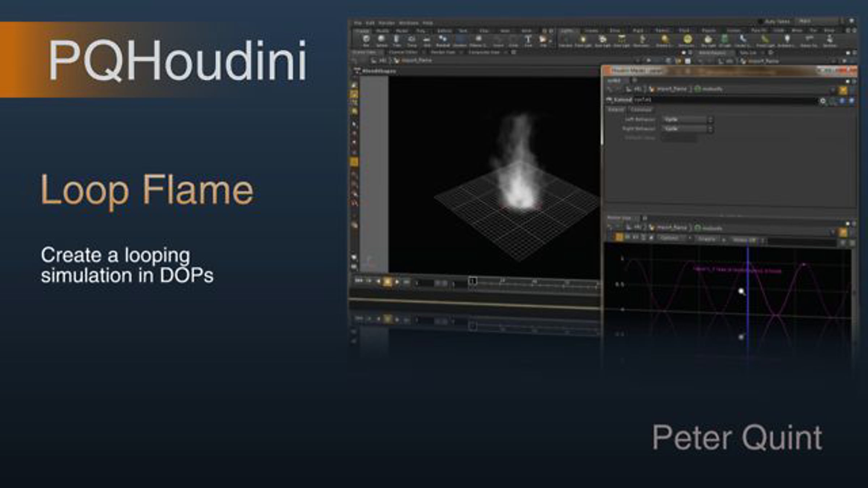
Task: Select the Tube shelf tool
Action: 397,40
